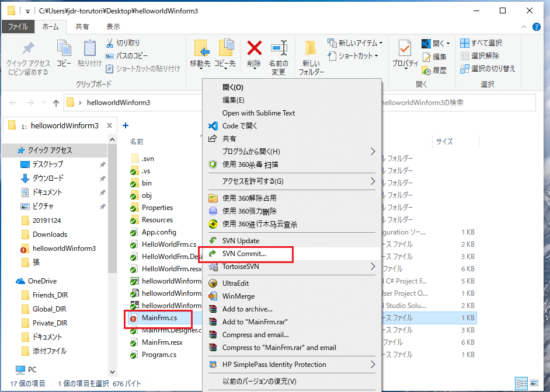Click the red Delete X icon

pyautogui.click(x=254, y=48)
